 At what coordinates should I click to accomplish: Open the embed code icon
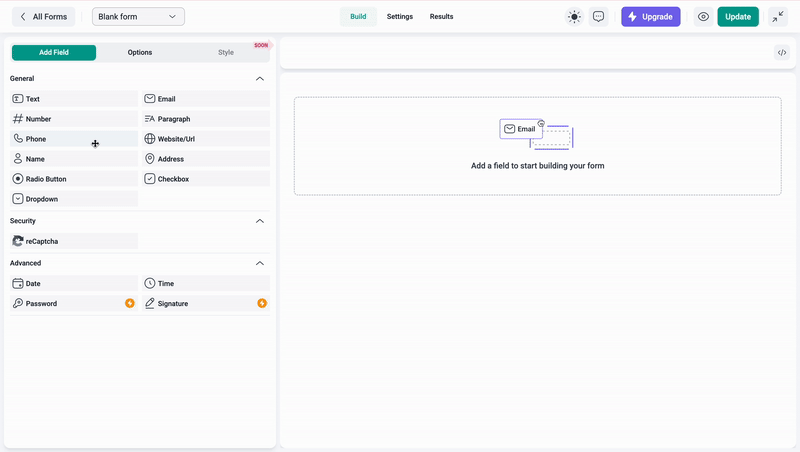782,53
